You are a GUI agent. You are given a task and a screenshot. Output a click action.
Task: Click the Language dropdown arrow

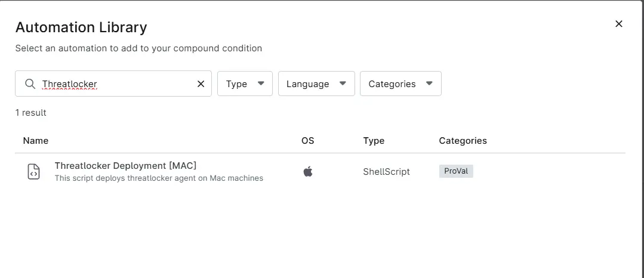343,84
